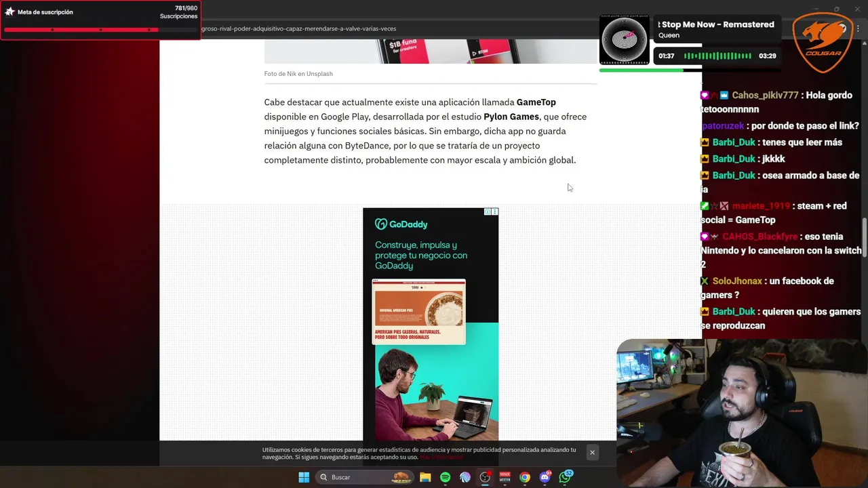Click the subscription goal progress bar
This screenshot has height=488, width=868.
(100, 30)
